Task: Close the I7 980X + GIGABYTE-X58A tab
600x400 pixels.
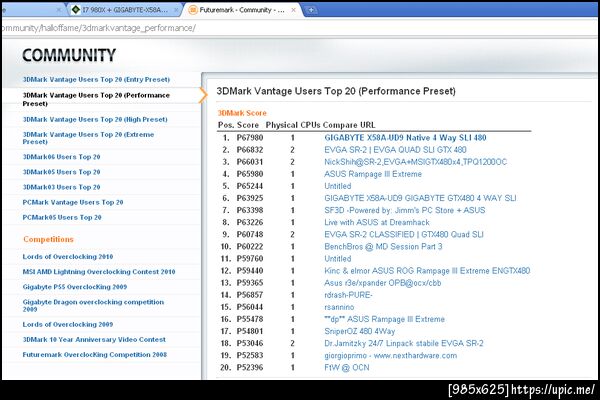Action: [176, 10]
